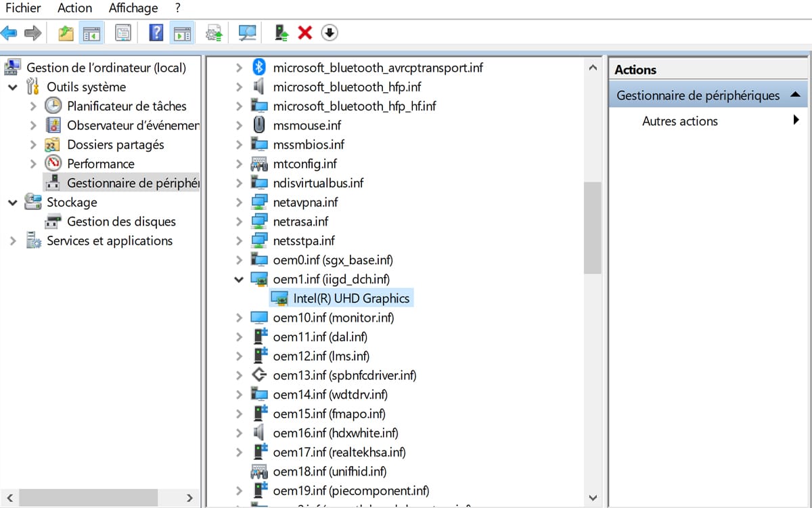
Task: Select Gestion des disques in the sidebar
Action: pyautogui.click(x=121, y=221)
